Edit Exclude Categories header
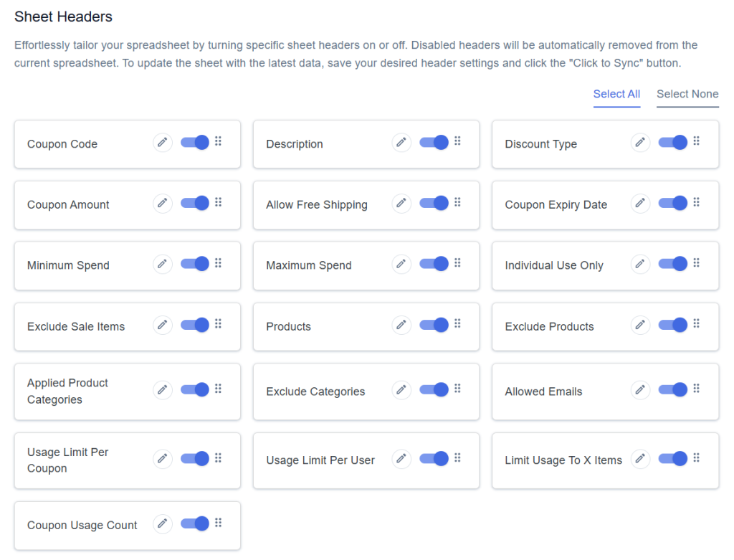This screenshot has height=560, width=734. [401, 389]
